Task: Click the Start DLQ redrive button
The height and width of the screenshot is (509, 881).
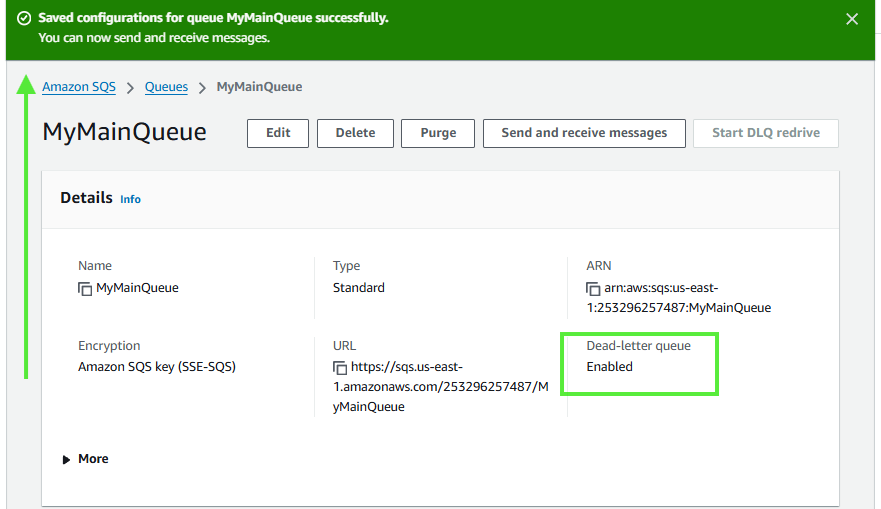Action: [765, 133]
